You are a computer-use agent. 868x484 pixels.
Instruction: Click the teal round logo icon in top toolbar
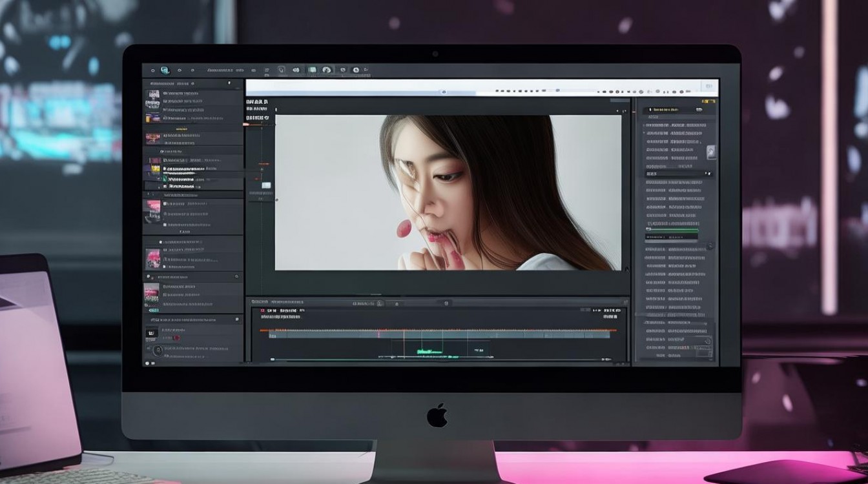click(x=165, y=70)
